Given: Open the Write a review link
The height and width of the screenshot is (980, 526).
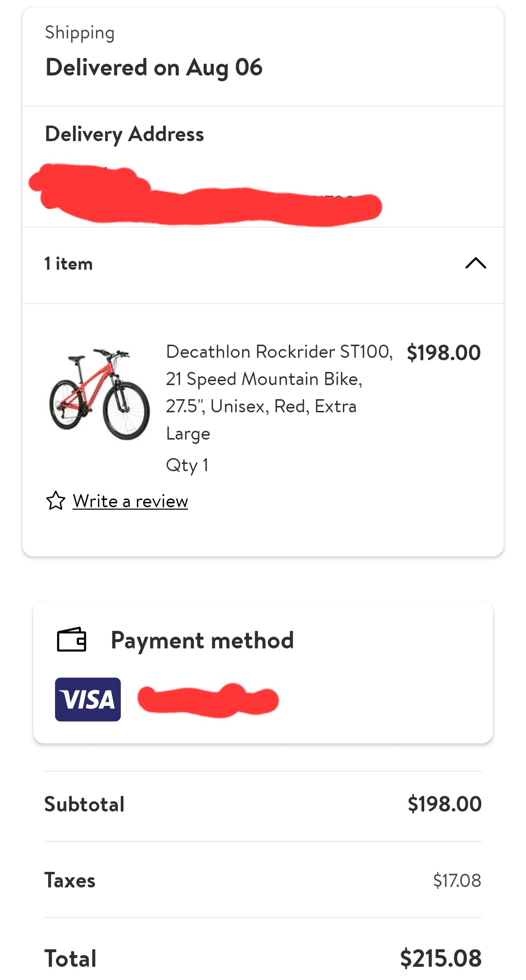Looking at the screenshot, I should pos(130,501).
